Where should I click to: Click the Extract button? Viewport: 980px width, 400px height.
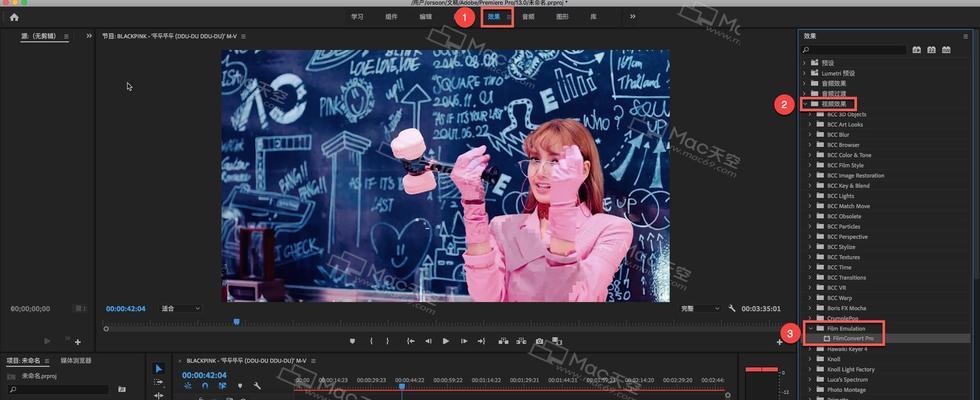coord(521,341)
